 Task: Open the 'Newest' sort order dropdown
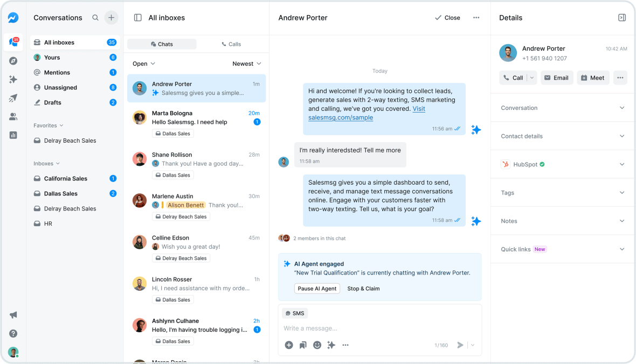pos(246,63)
